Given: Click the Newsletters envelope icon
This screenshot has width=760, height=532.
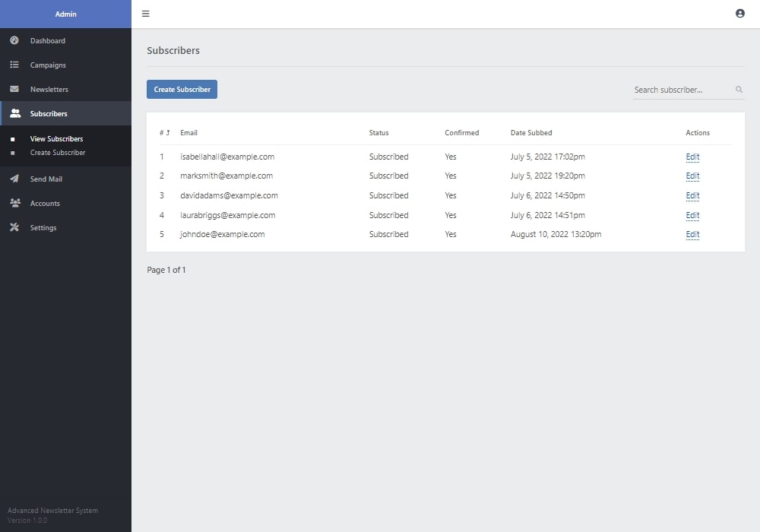Looking at the screenshot, I should coord(14,89).
